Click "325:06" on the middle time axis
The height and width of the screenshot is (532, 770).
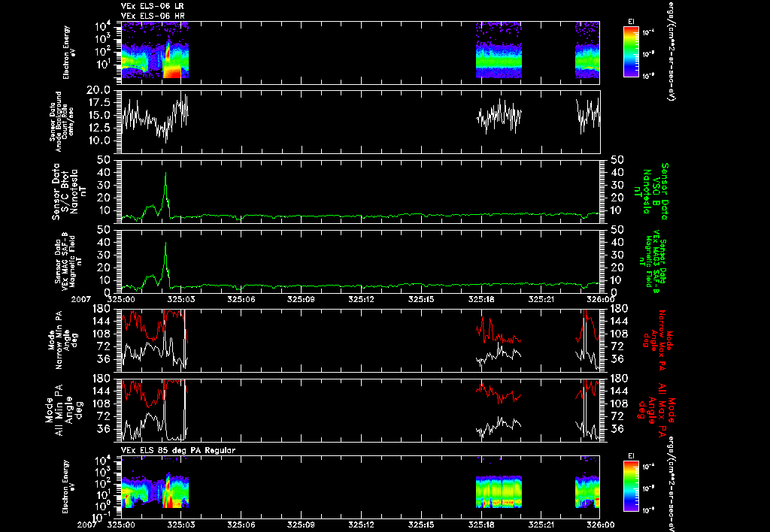click(241, 299)
